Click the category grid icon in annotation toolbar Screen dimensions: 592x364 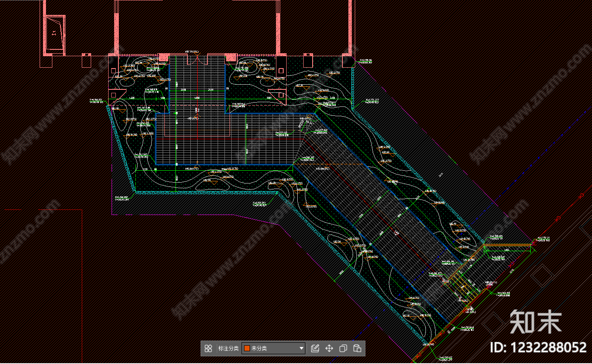point(208,348)
